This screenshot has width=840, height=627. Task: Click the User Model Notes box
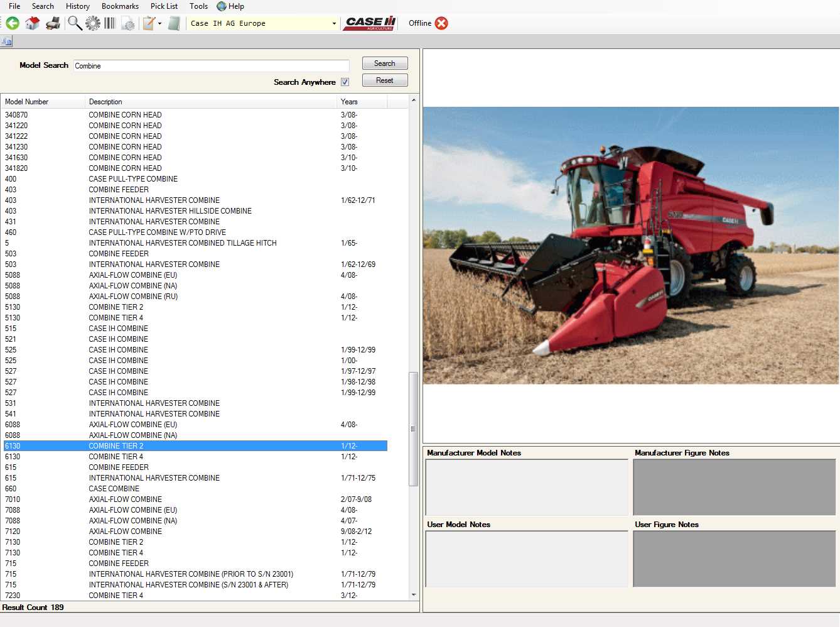tap(527, 559)
